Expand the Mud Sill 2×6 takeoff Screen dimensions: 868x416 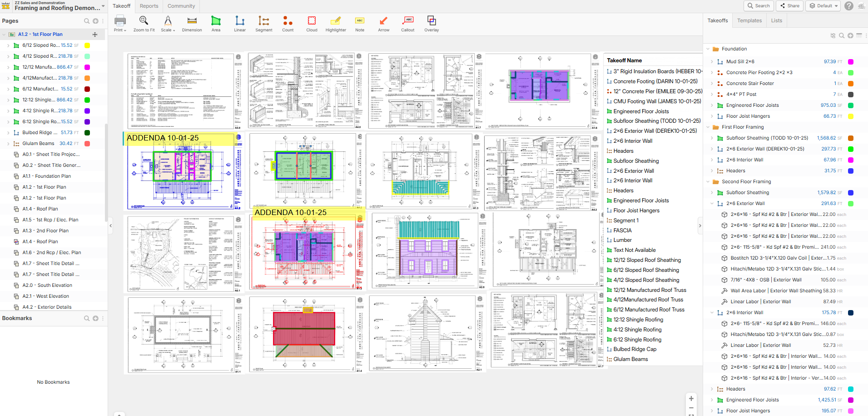(712, 62)
